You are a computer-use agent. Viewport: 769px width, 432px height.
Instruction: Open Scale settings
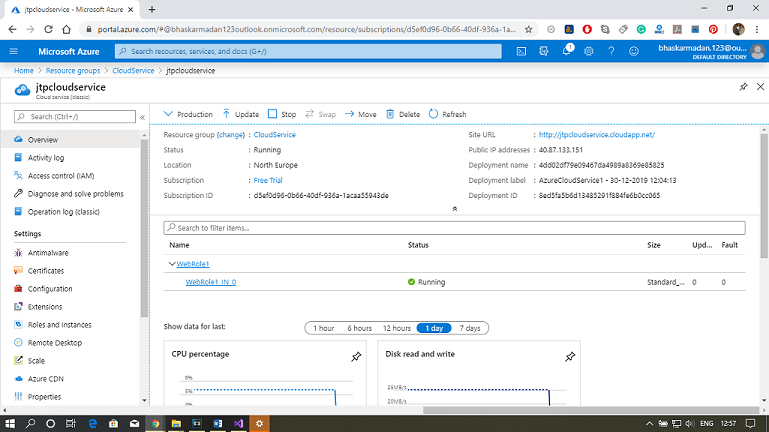point(36,361)
